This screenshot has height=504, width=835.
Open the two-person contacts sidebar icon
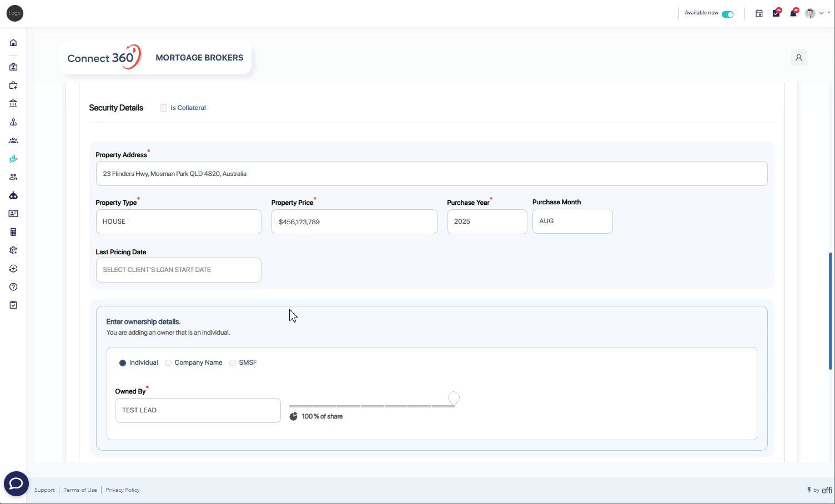click(x=13, y=177)
